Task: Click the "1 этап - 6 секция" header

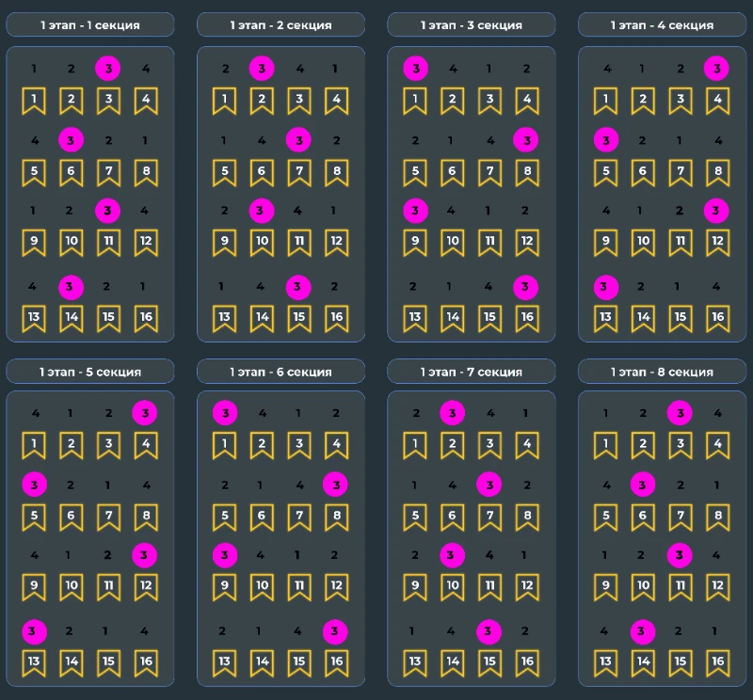Action: pyautogui.click(x=280, y=372)
